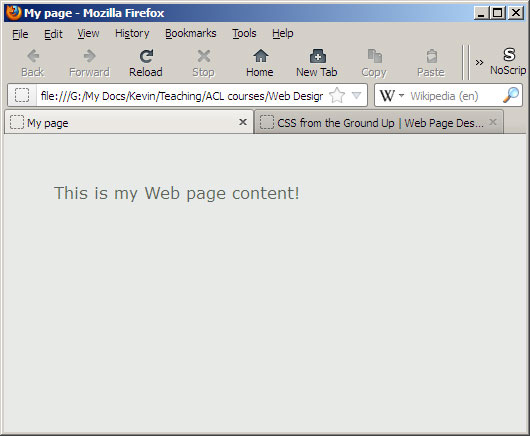Open the Tools menu
530x436 pixels.
click(244, 33)
